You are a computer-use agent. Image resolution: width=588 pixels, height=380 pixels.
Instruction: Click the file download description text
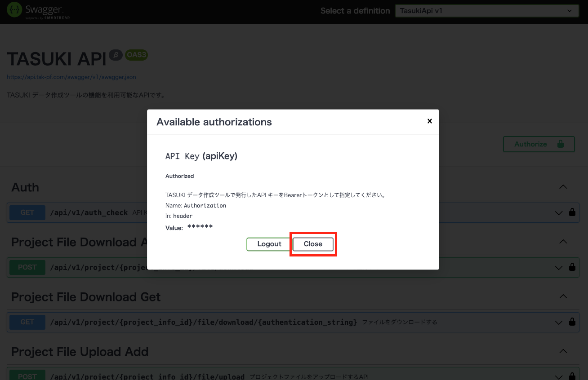pyautogui.click(x=400, y=322)
